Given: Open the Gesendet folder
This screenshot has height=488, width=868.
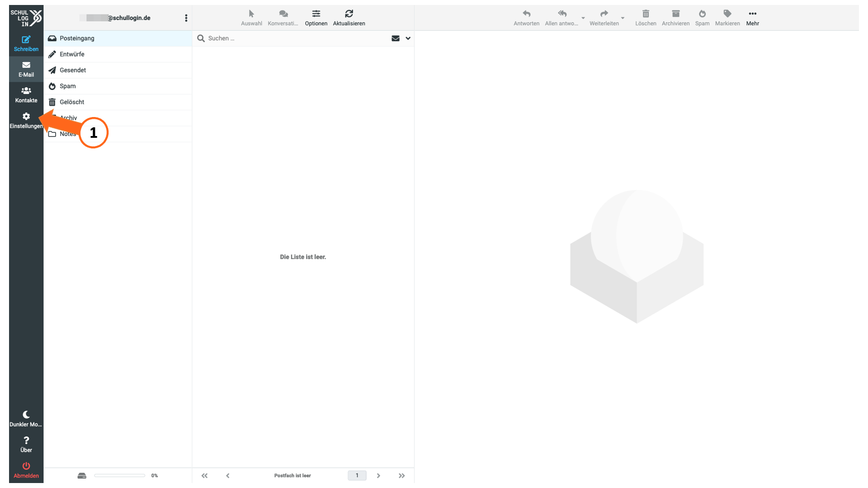Looking at the screenshot, I should coord(118,70).
